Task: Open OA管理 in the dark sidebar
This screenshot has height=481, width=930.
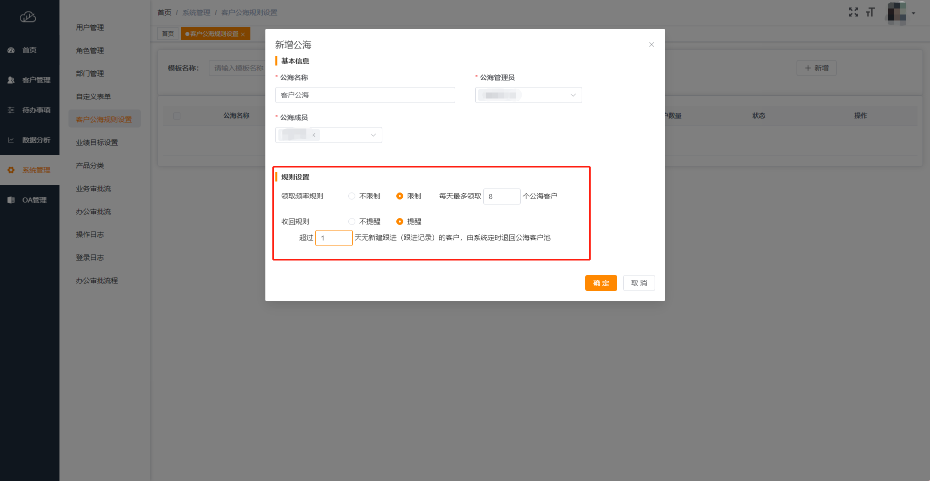Action: 29,200
